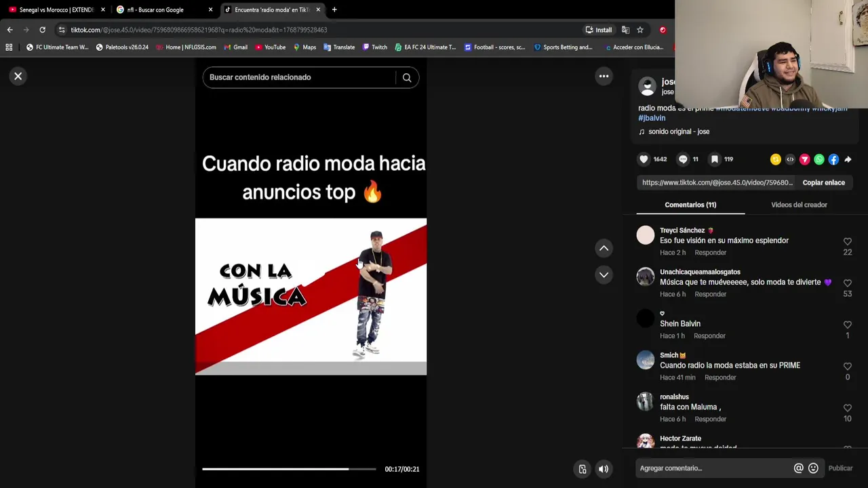Switch to Videos del creador tab
The image size is (868, 488).
pyautogui.click(x=799, y=205)
